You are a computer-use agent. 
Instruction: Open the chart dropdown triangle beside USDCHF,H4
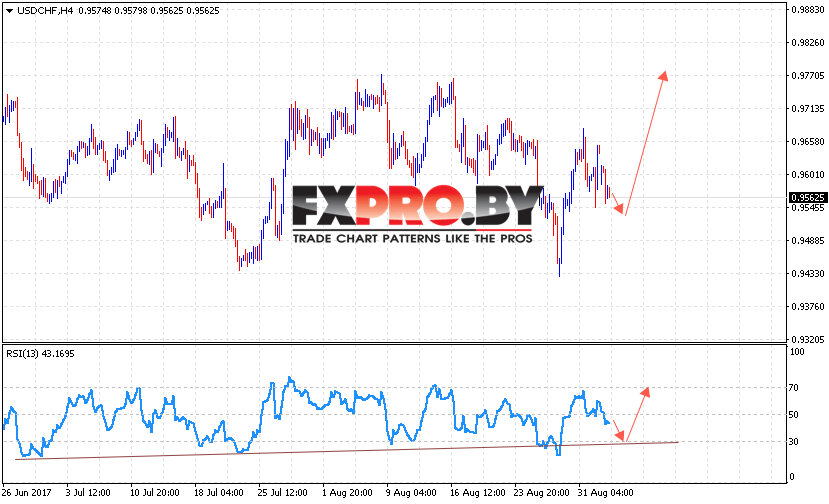coord(9,11)
